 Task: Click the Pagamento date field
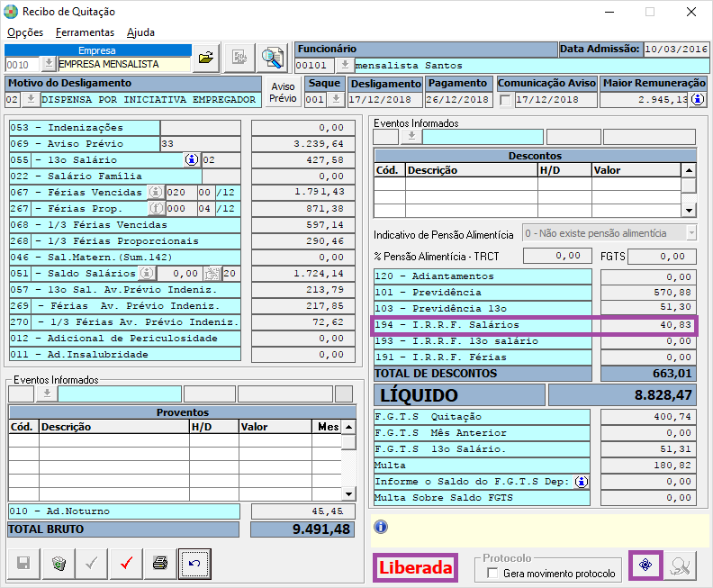coord(458,100)
